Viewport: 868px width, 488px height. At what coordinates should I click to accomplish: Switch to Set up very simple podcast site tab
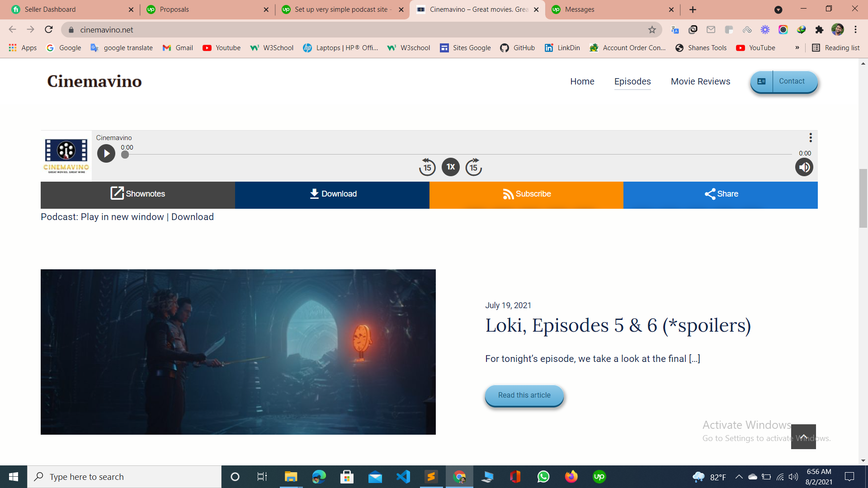click(x=342, y=9)
